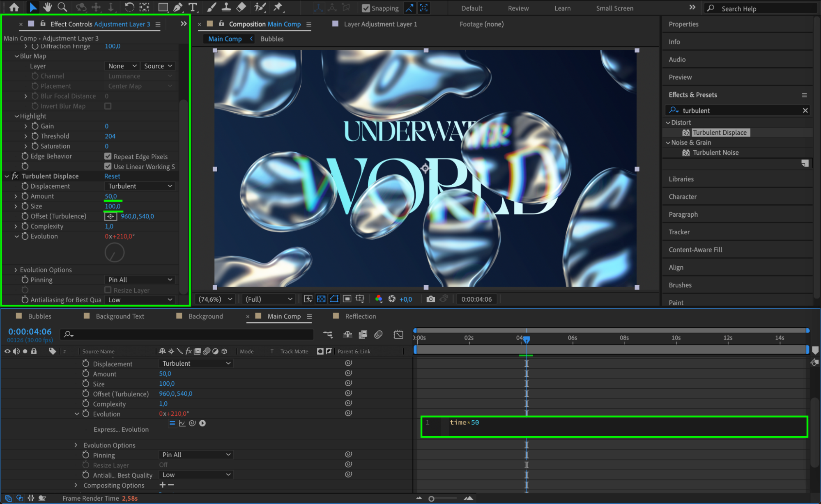Click the Evolution angle dial
The height and width of the screenshot is (504, 821).
coord(115,253)
